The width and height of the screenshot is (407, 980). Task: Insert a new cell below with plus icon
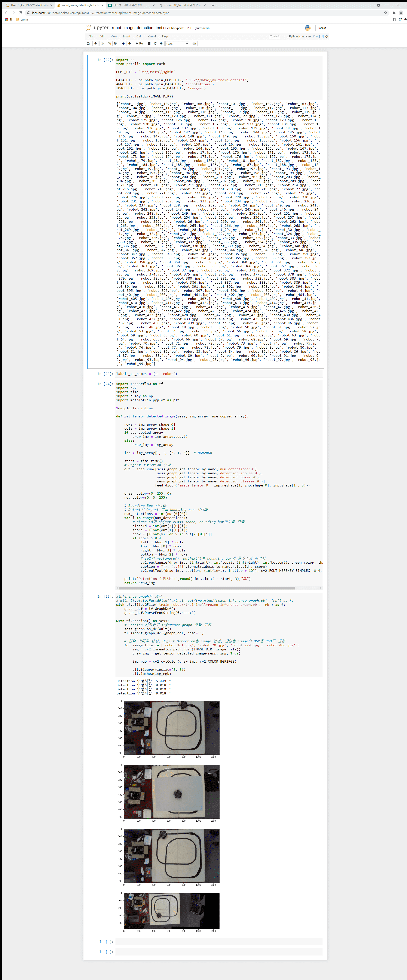point(96,44)
